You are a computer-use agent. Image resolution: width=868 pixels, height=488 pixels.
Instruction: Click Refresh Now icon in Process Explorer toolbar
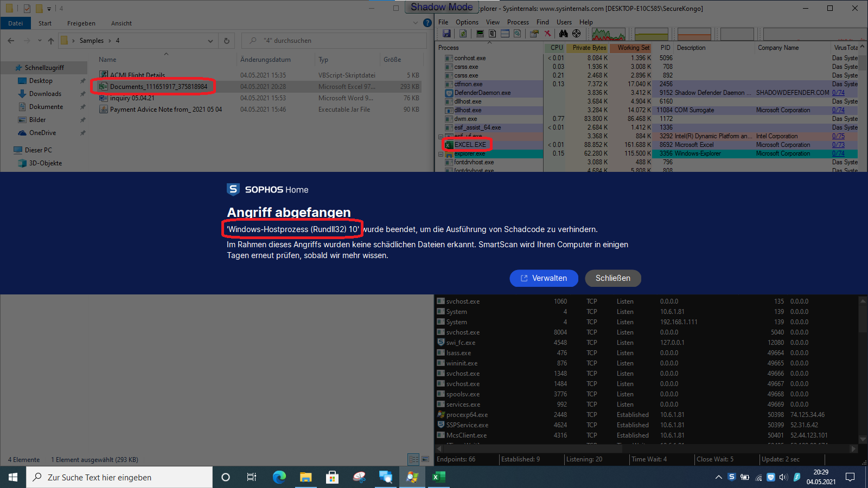(463, 34)
